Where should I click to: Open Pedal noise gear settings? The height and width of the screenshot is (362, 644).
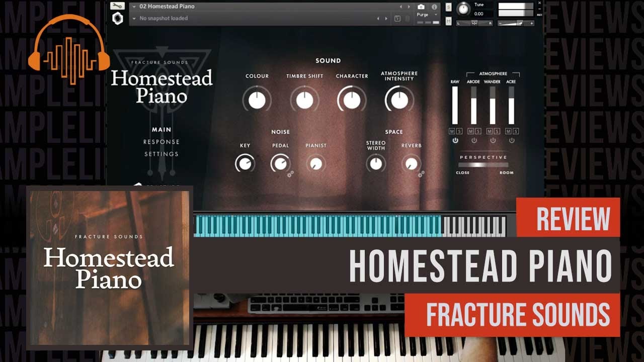(x=291, y=174)
